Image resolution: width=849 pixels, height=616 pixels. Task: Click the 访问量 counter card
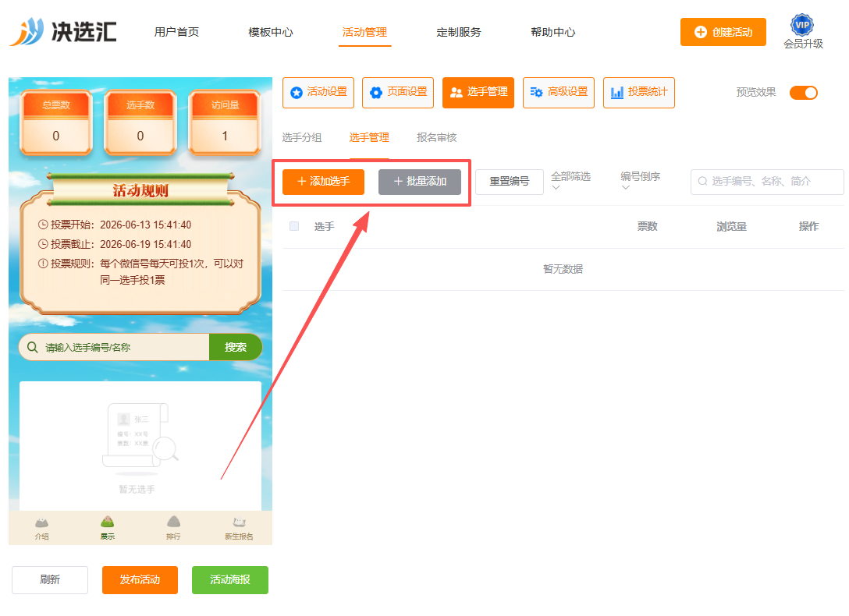225,123
